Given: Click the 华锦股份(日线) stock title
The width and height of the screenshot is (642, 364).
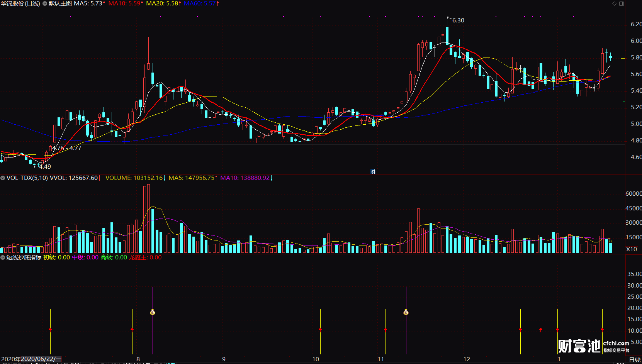Looking at the screenshot, I should click(20, 3).
